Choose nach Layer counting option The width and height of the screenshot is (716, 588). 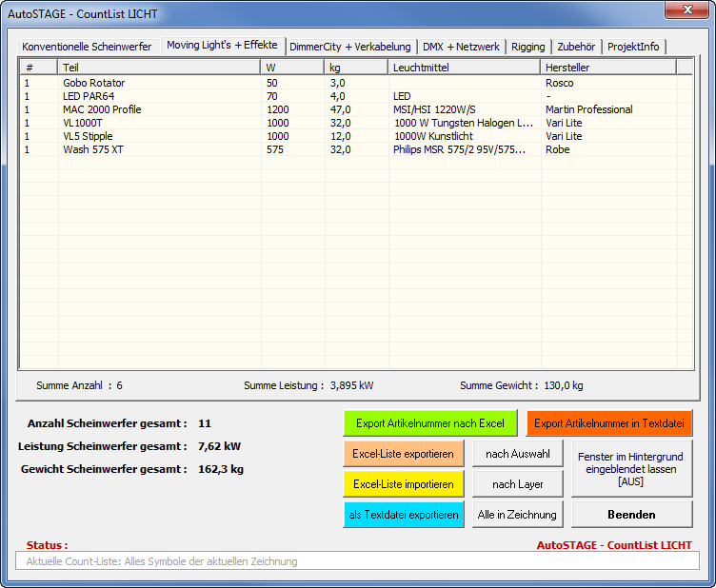(x=518, y=484)
